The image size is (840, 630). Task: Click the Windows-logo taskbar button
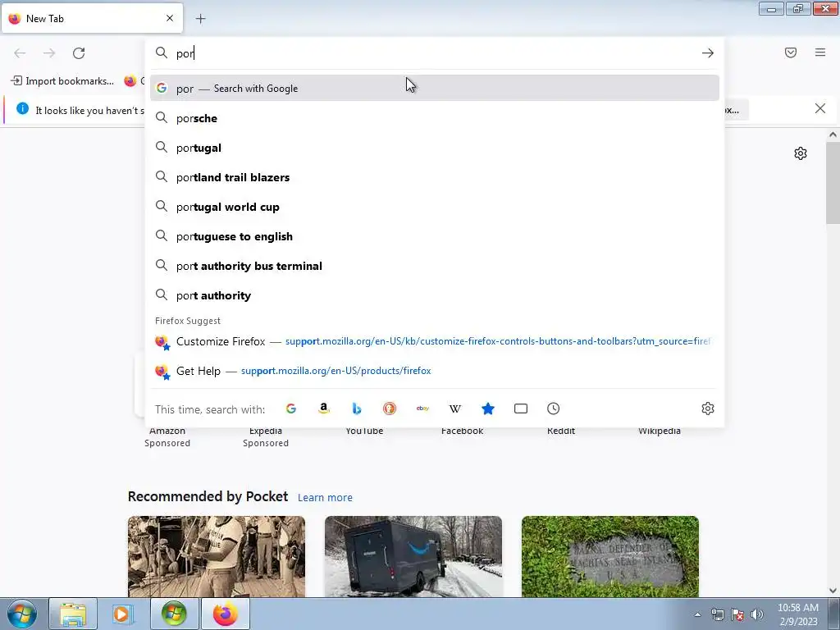point(174,614)
